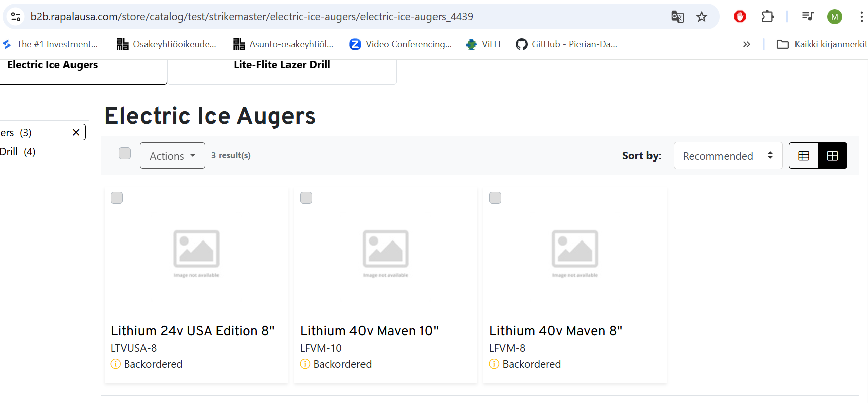Open the media controls icon
The height and width of the screenshot is (403, 868).
[x=807, y=17]
